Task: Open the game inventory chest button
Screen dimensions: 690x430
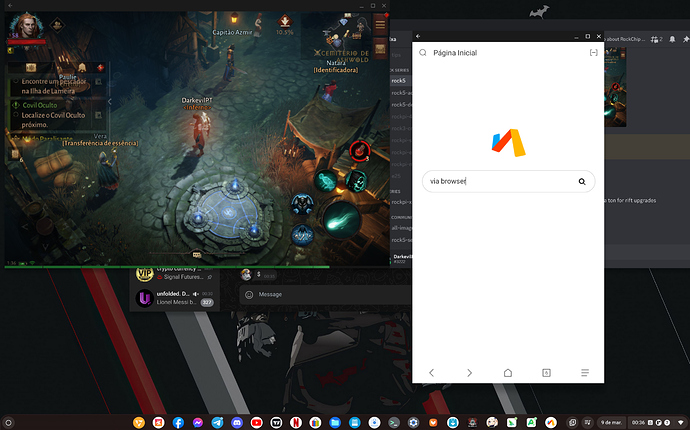Action: point(380,48)
